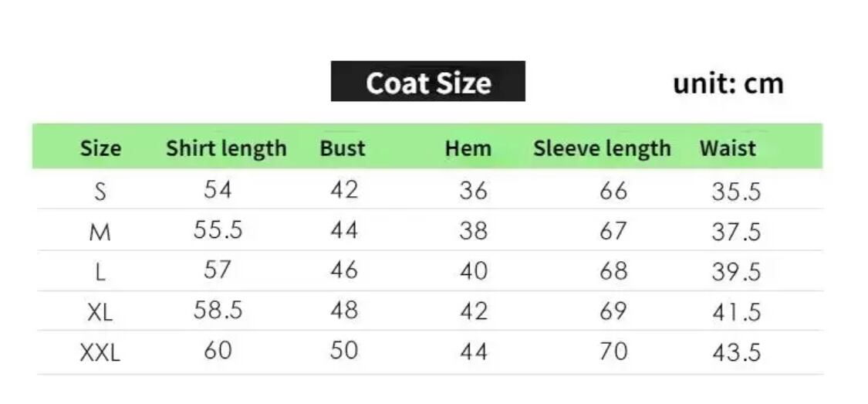
Task: Click the waist value 43.5
Action: point(736,352)
